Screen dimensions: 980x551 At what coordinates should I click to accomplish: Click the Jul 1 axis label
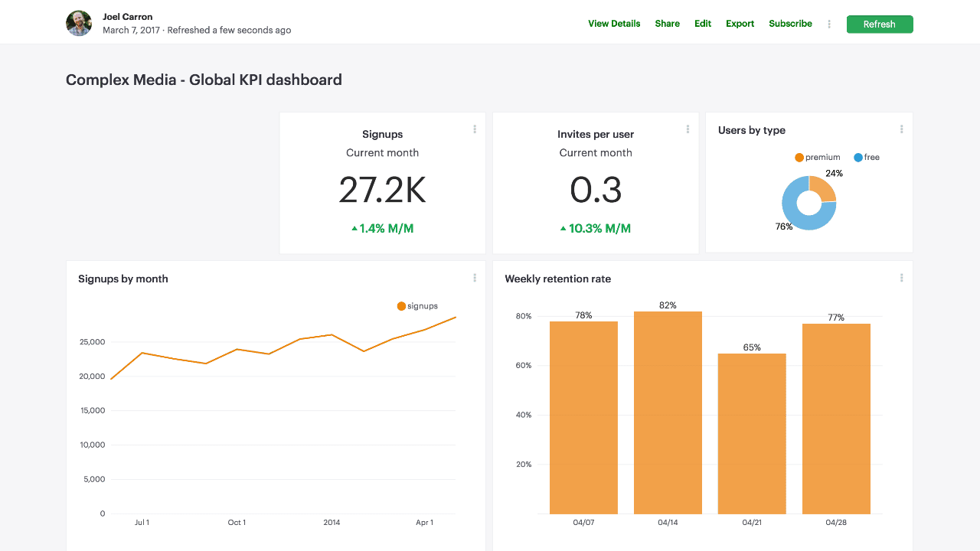pos(142,523)
